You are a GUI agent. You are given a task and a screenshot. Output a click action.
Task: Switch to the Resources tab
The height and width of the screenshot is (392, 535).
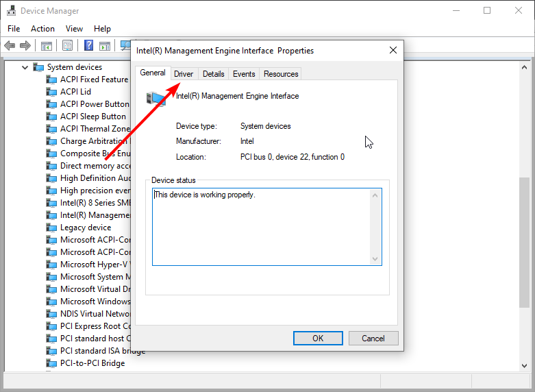(281, 74)
